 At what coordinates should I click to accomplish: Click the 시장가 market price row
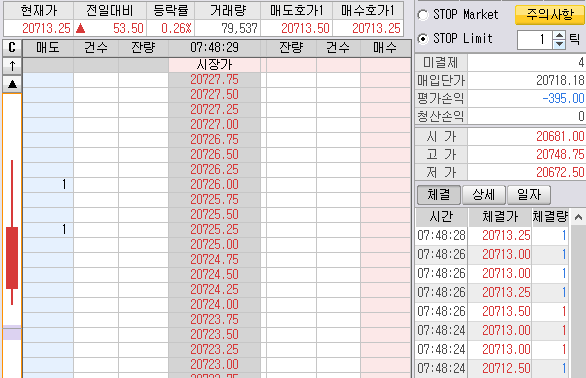click(214, 65)
